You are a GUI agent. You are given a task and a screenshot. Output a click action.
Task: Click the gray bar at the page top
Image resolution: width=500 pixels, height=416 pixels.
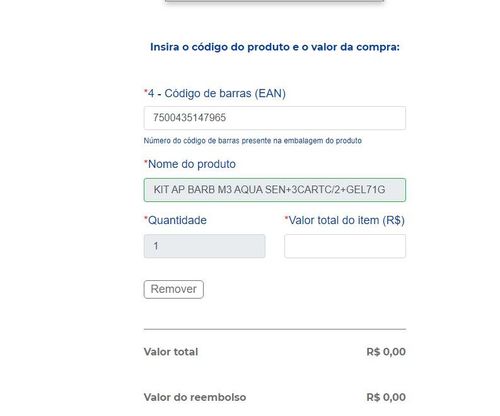(x=274, y=1)
